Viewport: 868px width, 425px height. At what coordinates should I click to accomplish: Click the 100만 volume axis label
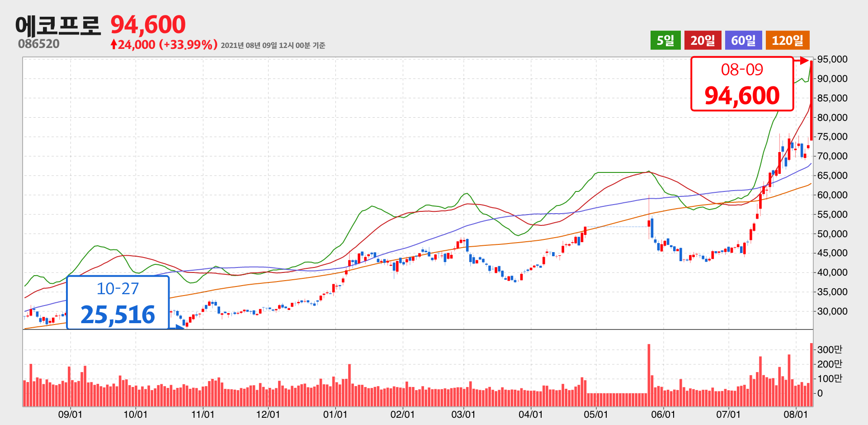[x=830, y=378]
